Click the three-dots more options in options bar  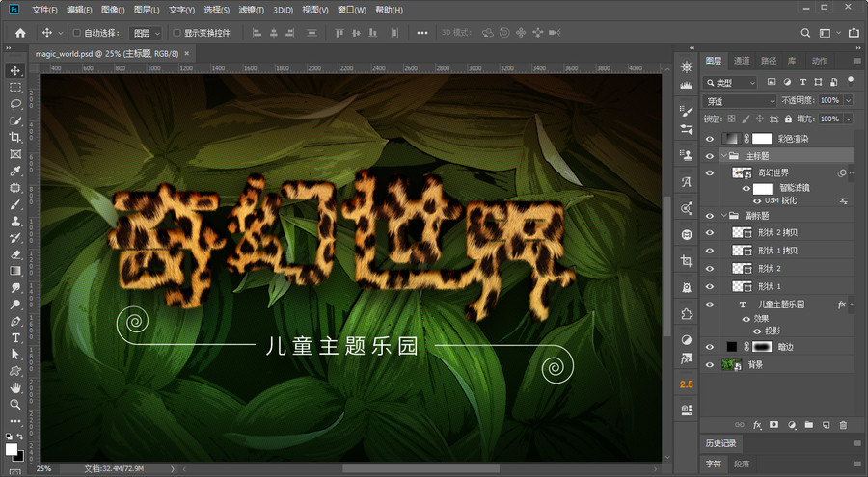tap(421, 33)
